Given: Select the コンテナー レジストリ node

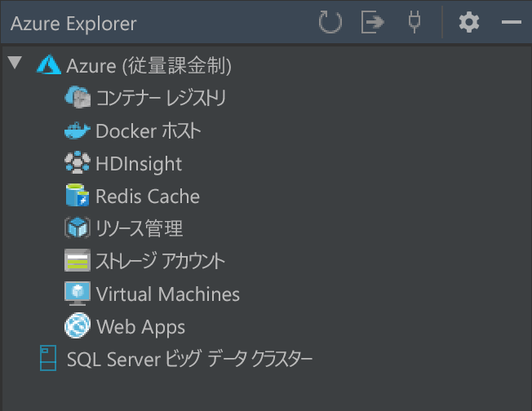Looking at the screenshot, I should click(x=161, y=98).
